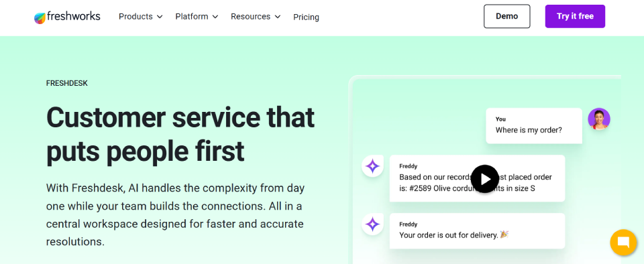Expand the Products menu chevron

160,17
